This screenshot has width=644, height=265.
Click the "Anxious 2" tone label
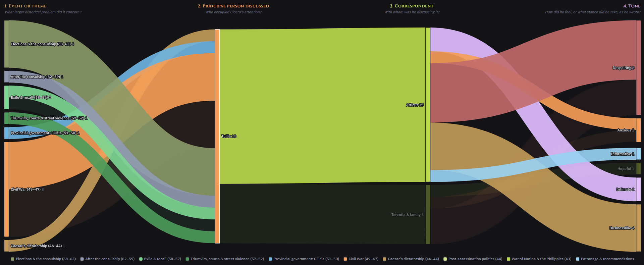coord(626,130)
